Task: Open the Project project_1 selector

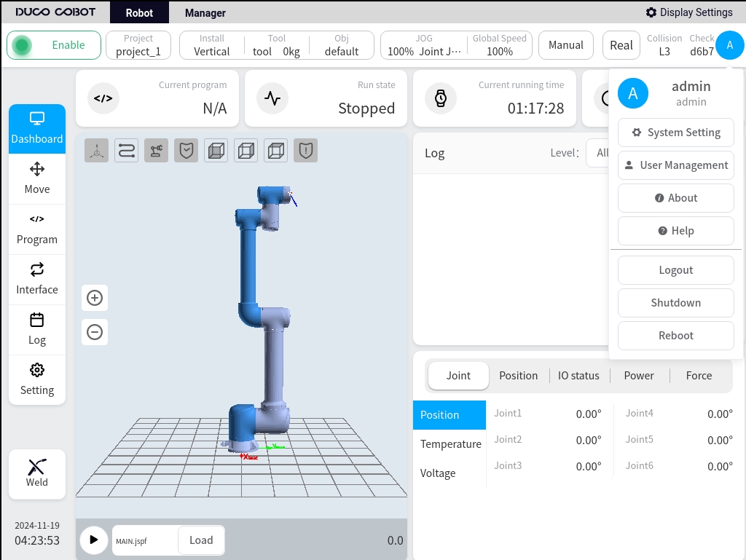Action: click(x=138, y=45)
